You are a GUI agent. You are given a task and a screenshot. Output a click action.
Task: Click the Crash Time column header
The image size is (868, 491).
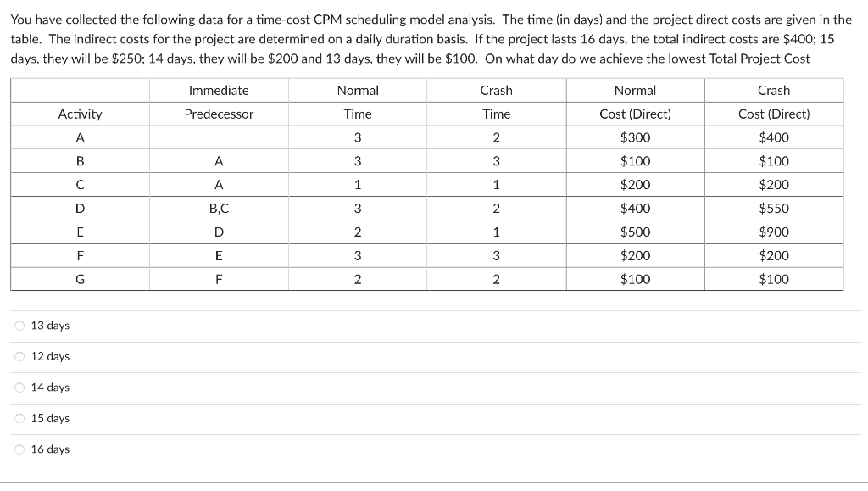tap(497, 102)
